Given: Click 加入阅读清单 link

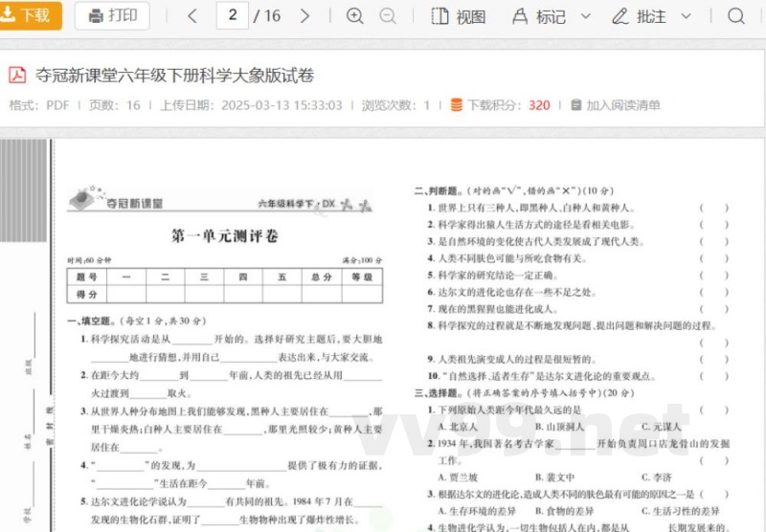Looking at the screenshot, I should 623,105.
